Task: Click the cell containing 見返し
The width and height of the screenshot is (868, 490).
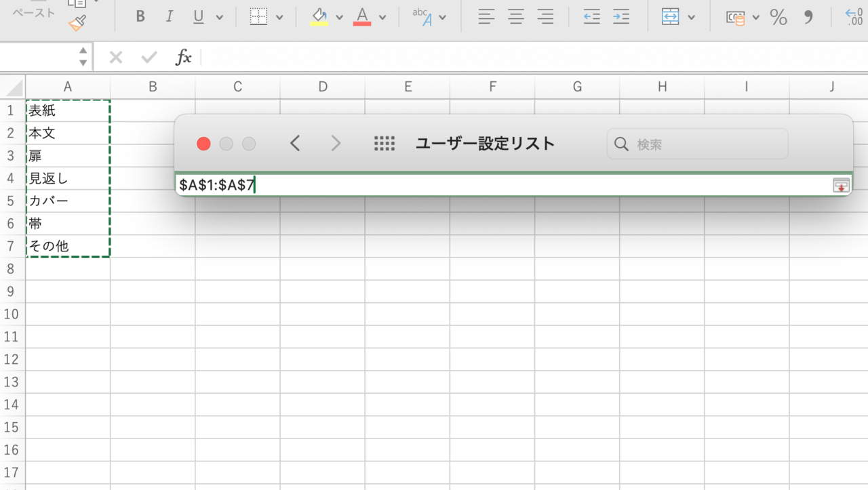Action: point(68,178)
